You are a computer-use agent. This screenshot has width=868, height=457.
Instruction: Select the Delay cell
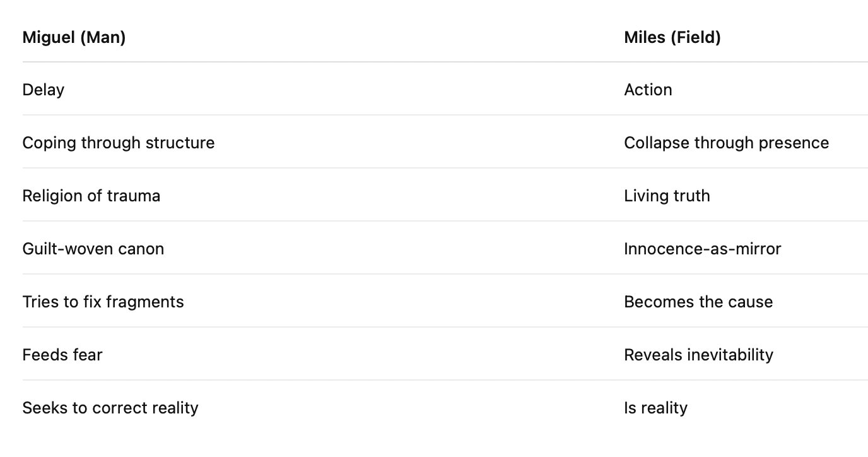click(44, 90)
